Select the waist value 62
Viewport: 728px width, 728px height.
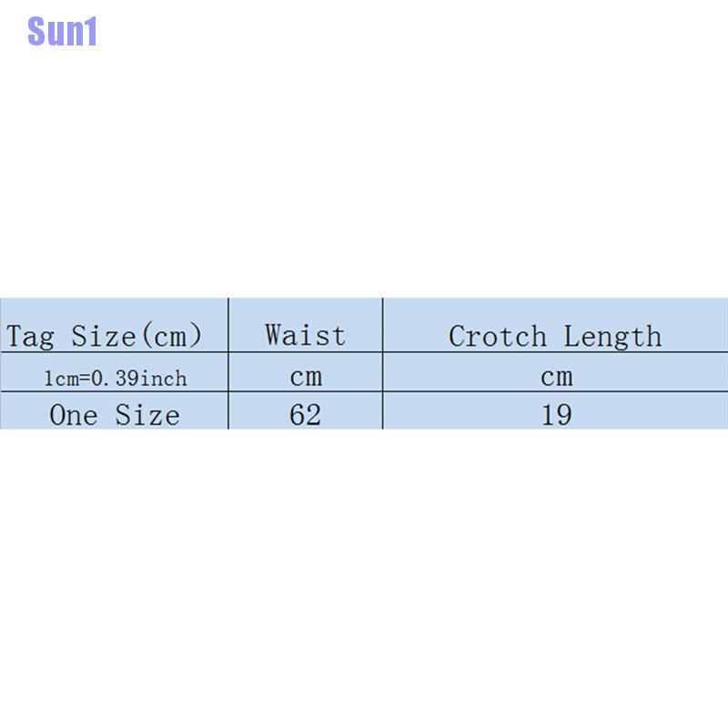pos(305,415)
